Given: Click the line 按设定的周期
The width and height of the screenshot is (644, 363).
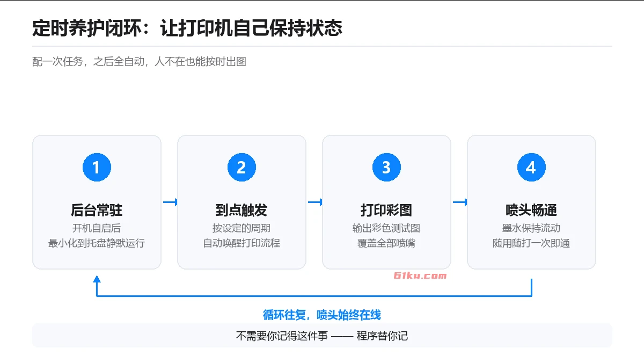Looking at the screenshot, I should coord(241,228).
